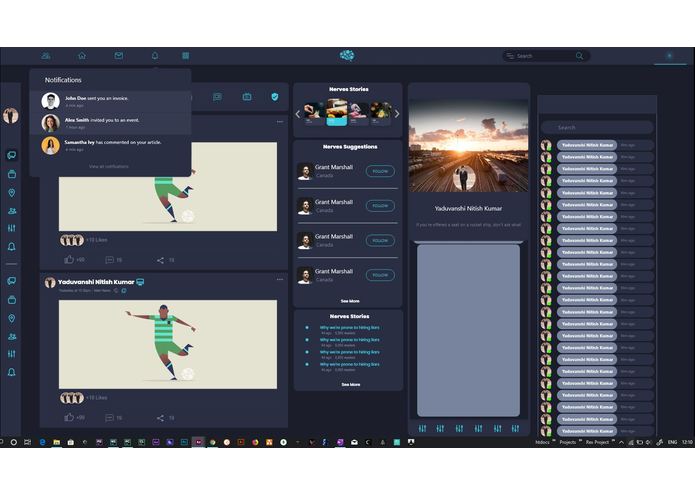Click the Yaduvanshi Nitish Kumar name under the cover photo
This screenshot has height=494, width=695.
469,208
